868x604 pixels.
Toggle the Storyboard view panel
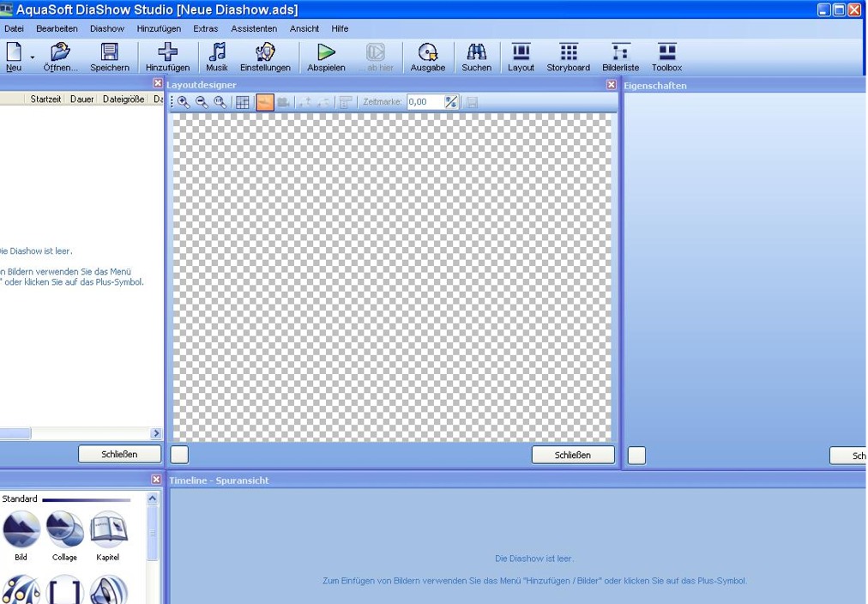568,52
